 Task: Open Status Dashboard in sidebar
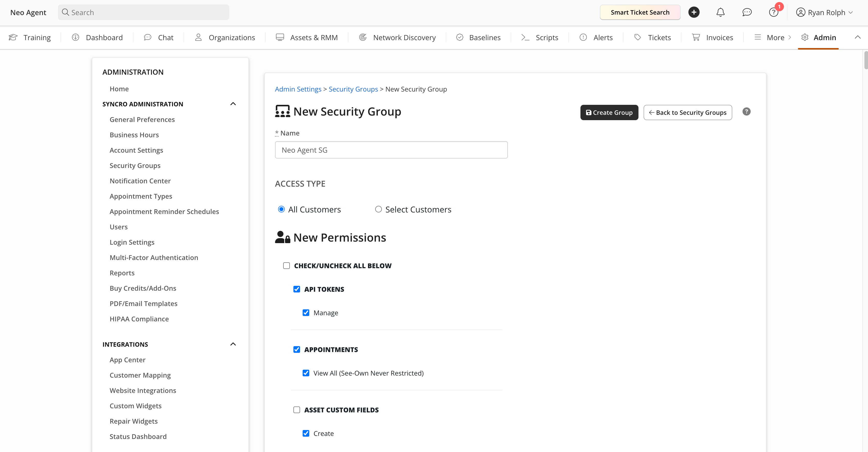(138, 436)
